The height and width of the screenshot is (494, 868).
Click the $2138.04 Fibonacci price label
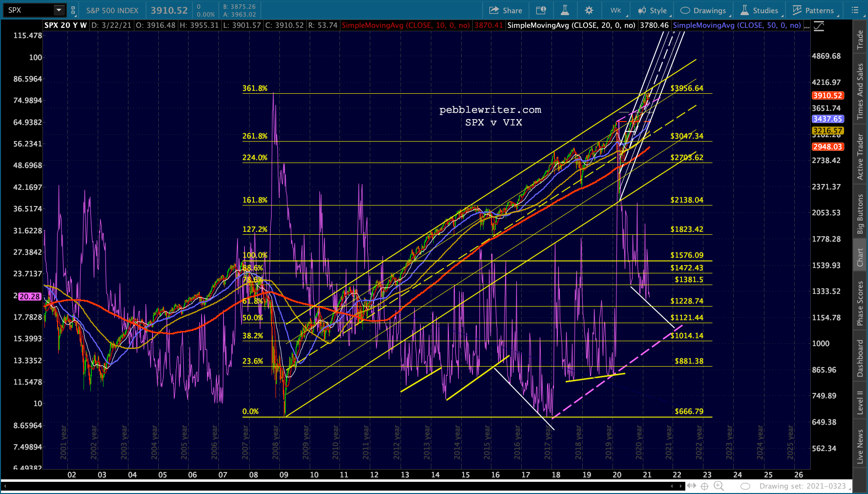pyautogui.click(x=687, y=200)
